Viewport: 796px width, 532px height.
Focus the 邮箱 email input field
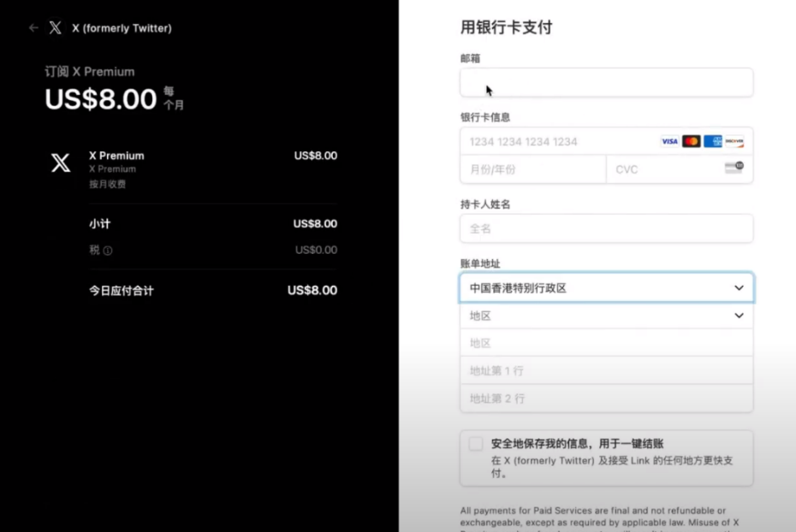(x=606, y=83)
